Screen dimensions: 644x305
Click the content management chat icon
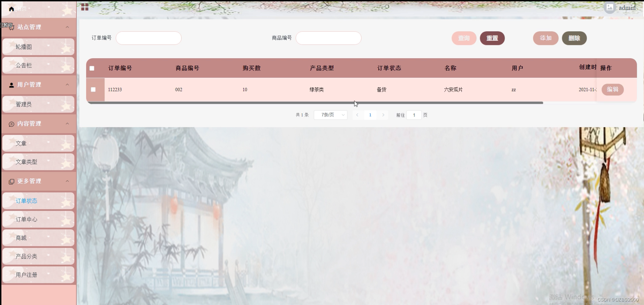12,124
